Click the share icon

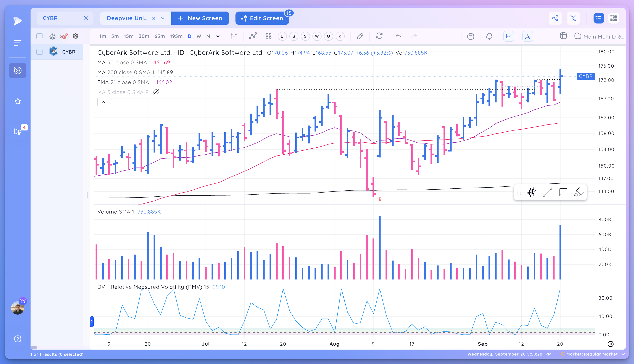(555, 18)
